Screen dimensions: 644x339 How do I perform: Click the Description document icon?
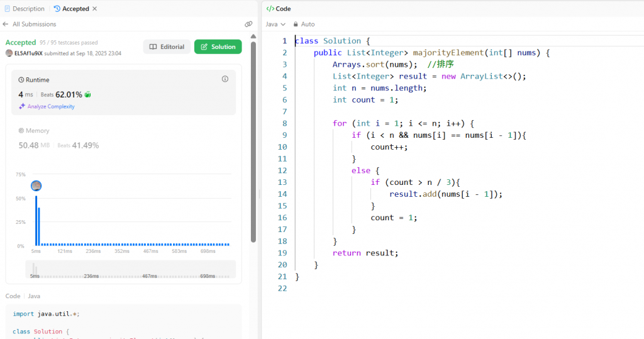(x=7, y=9)
